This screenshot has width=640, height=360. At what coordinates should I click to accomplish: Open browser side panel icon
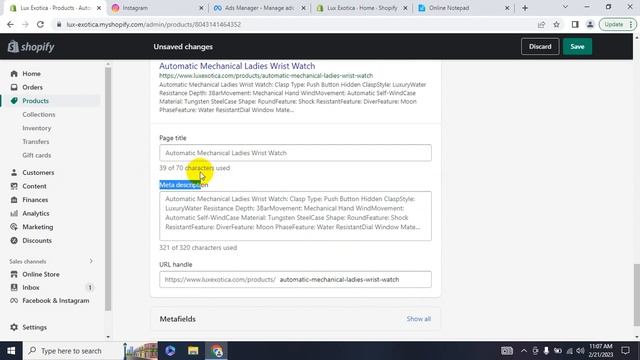[575, 24]
